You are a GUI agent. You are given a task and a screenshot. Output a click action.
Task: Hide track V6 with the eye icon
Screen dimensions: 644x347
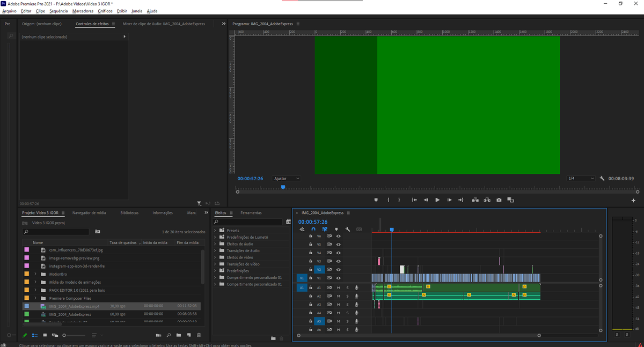339,236
